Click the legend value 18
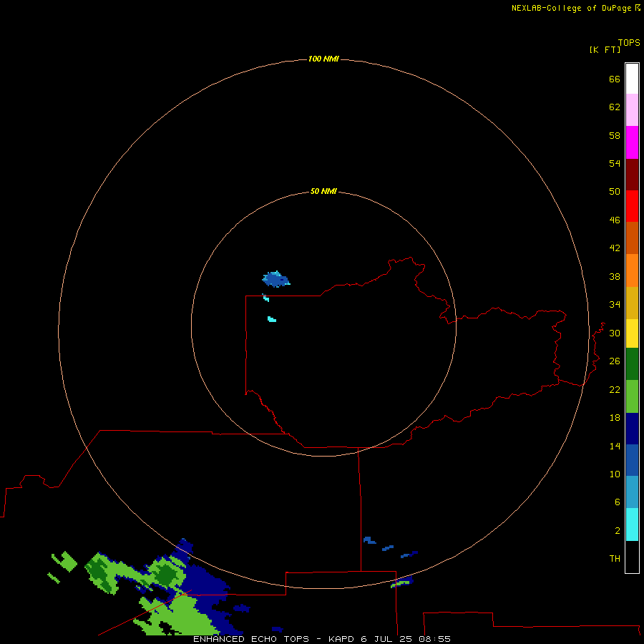Image resolution: width=644 pixels, height=644 pixels. pos(615,418)
